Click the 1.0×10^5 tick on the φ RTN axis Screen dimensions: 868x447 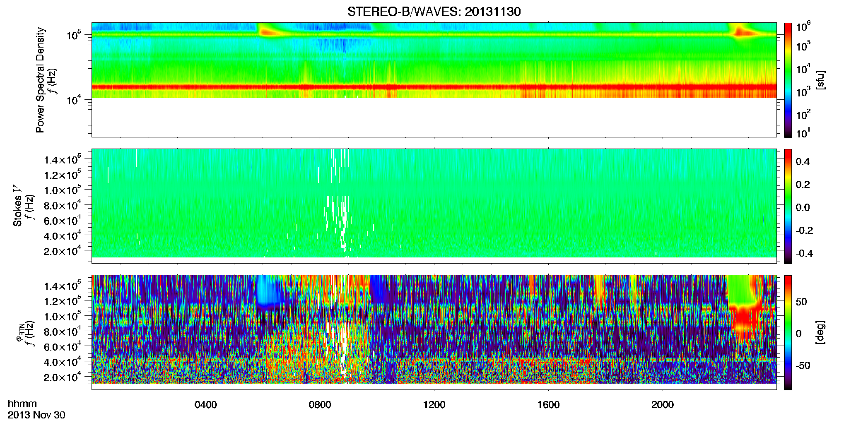pyautogui.click(x=63, y=316)
